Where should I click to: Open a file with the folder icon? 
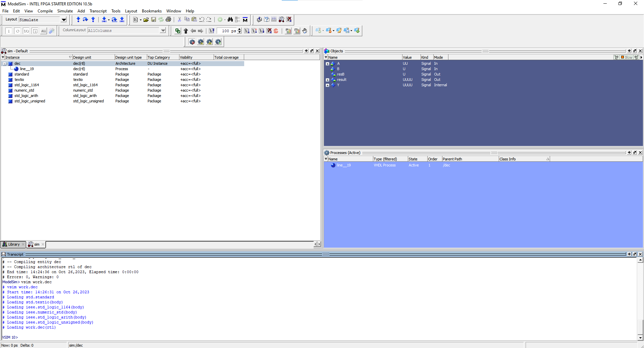click(146, 20)
